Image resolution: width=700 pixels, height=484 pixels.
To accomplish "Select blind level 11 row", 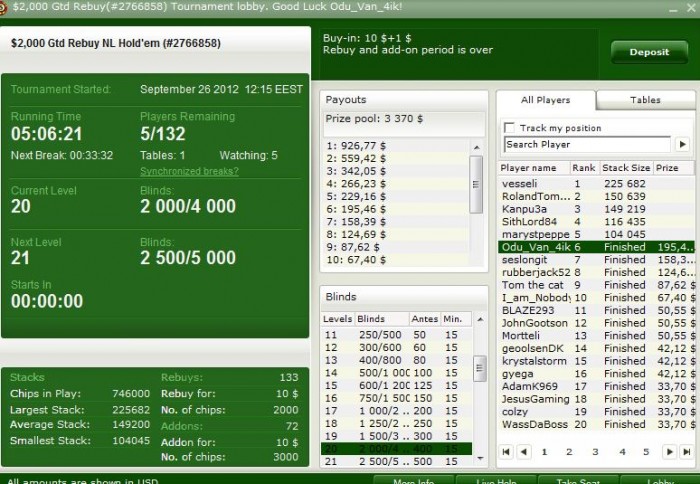I will [x=396, y=335].
